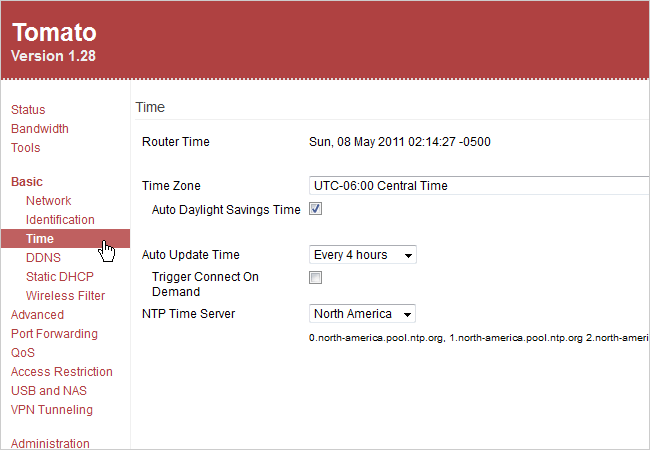Viewport: 650px width, 450px height.
Task: Expand the Advanced section
Action: click(x=37, y=315)
